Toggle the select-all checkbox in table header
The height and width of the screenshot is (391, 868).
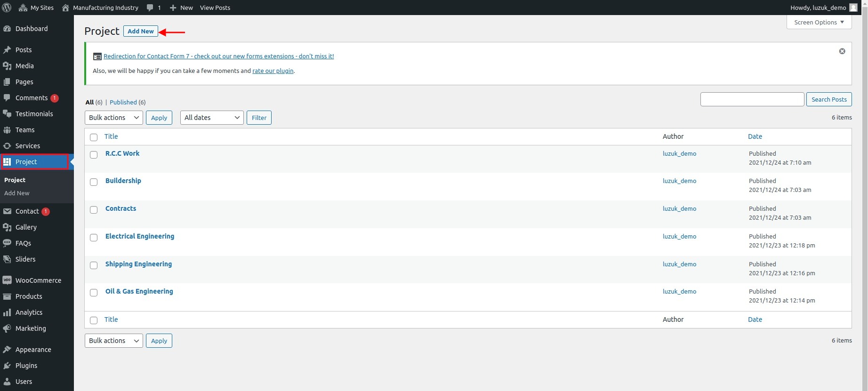(94, 137)
